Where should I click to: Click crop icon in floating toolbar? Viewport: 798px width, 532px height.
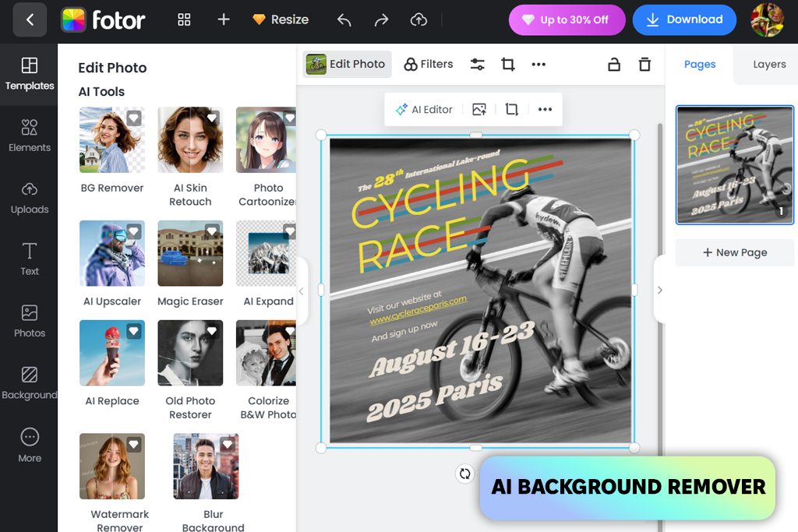(x=511, y=109)
